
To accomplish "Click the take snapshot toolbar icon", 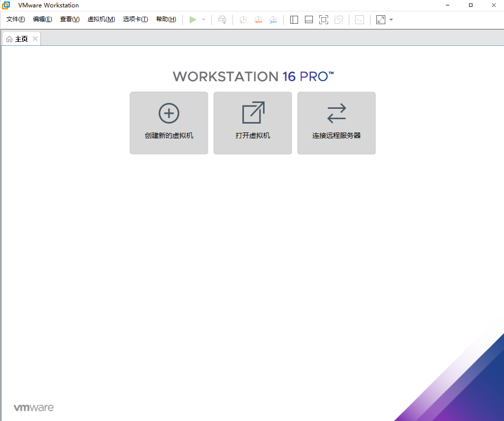I will [243, 20].
